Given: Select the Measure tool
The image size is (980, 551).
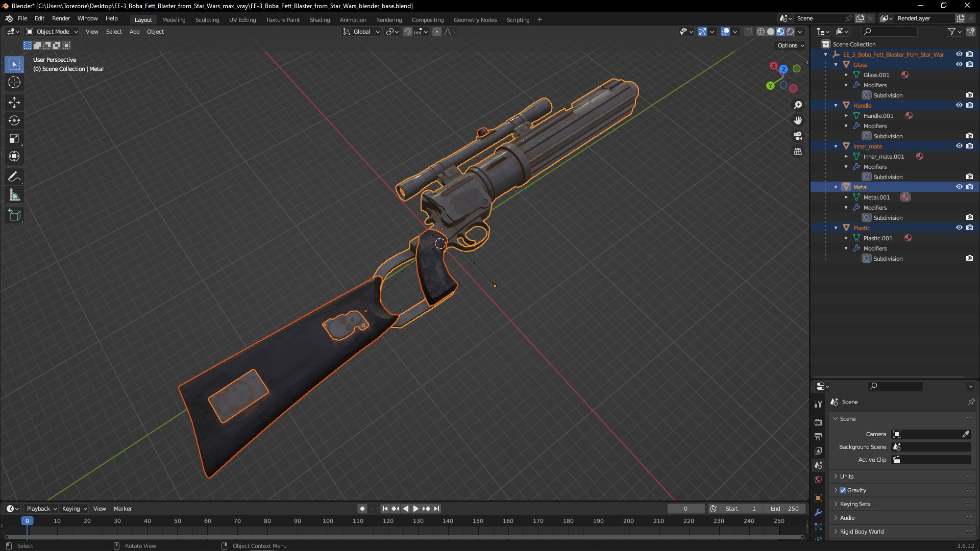Looking at the screenshot, I should click(x=14, y=195).
